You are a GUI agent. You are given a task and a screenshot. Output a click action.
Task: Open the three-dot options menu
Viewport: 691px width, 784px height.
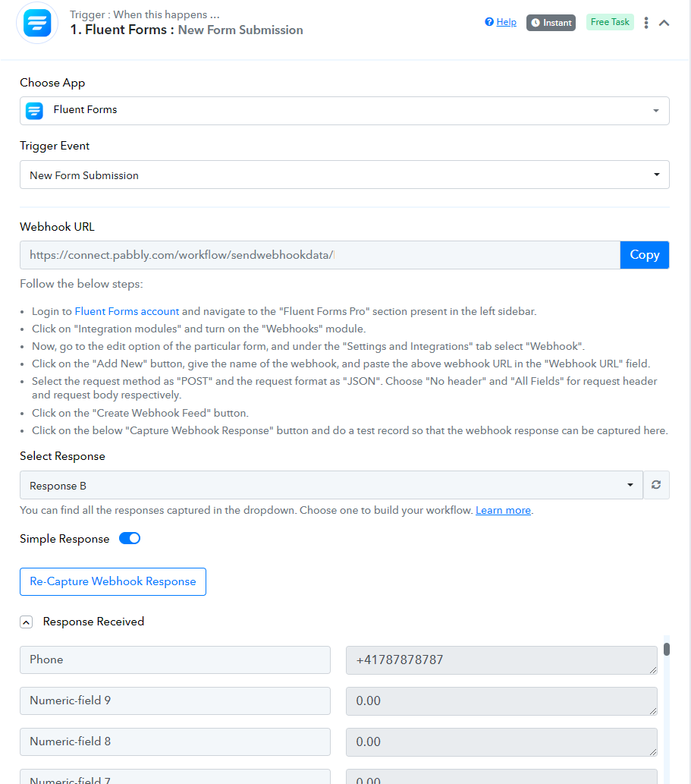(646, 23)
